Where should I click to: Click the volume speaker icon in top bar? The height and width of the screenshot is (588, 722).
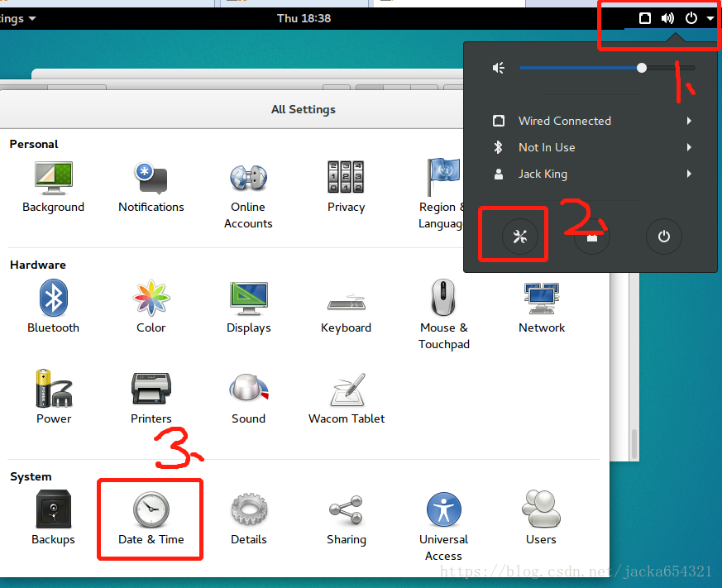click(667, 18)
